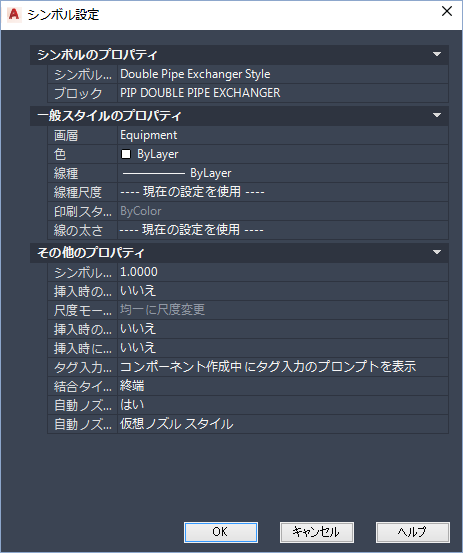Open the タグ入力 prompt option value
This screenshot has width=463, height=553.
click(x=282, y=367)
